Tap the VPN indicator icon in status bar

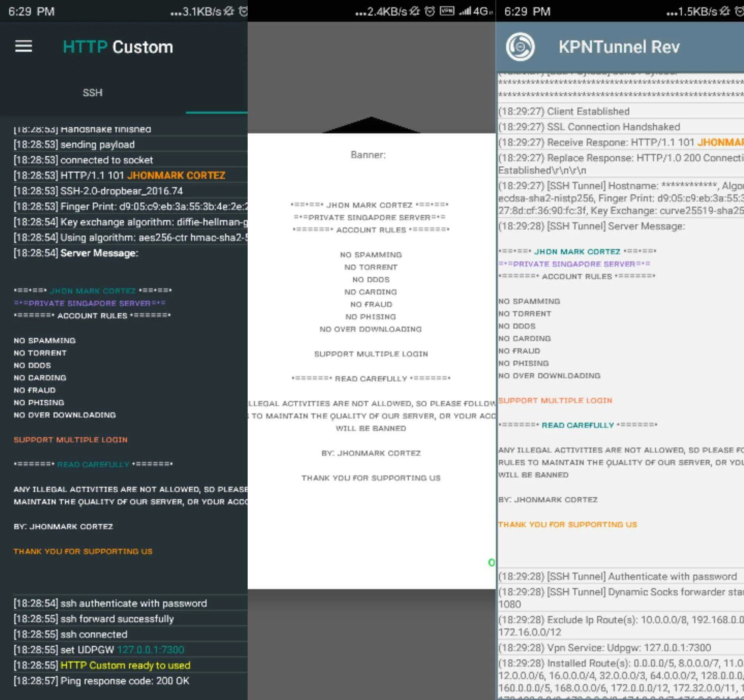447,11
